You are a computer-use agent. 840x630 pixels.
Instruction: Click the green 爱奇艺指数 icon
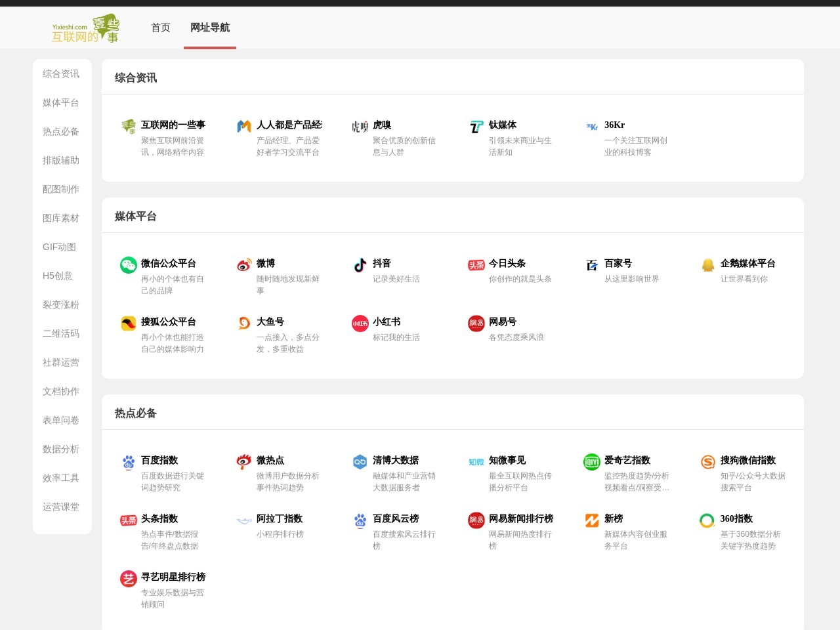tap(591, 463)
